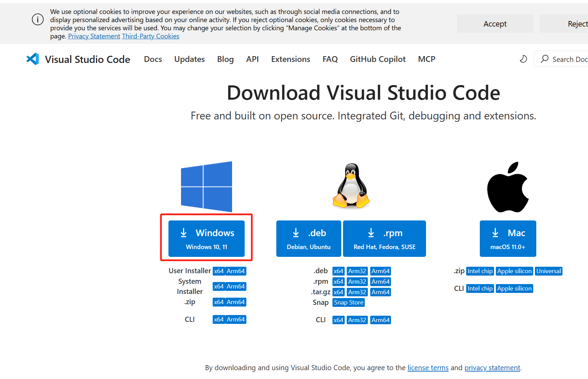
Task: Open the GitHub Copilot navigation link
Action: point(378,59)
